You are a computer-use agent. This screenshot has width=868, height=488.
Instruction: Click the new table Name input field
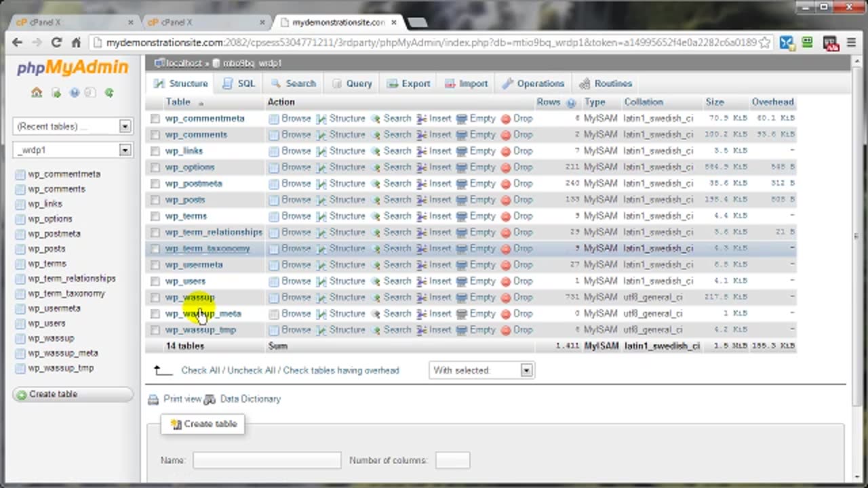267,460
